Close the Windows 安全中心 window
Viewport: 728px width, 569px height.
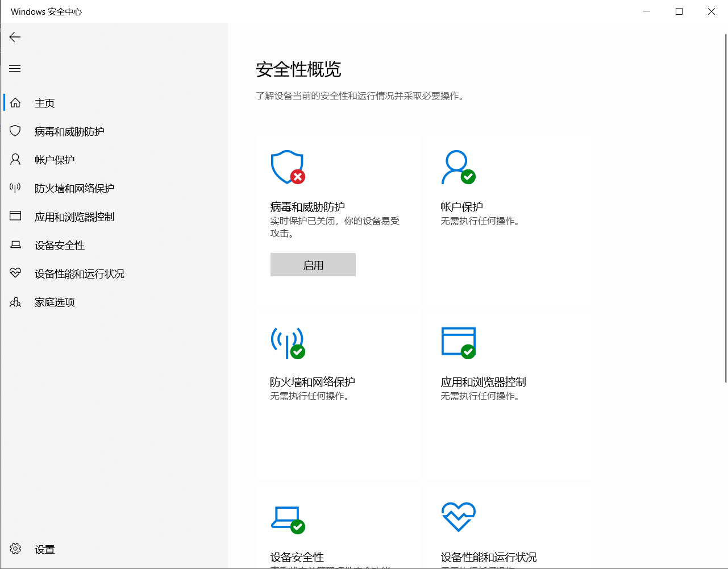click(712, 11)
